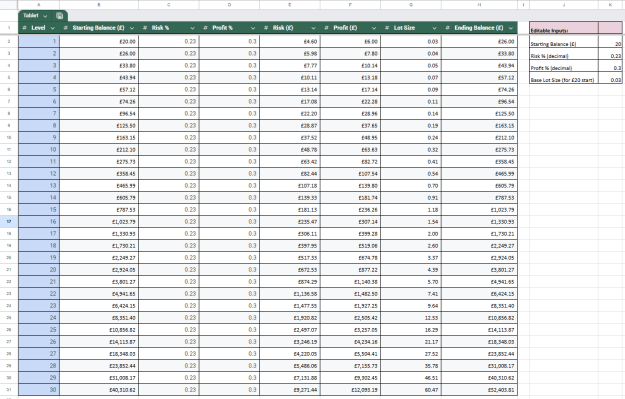Select the Risk % input value 0.23 in column K

tap(610, 55)
